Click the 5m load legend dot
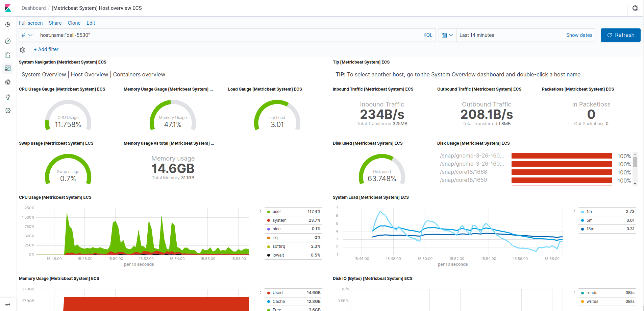Screen dimensions: 644x311 [583, 221]
